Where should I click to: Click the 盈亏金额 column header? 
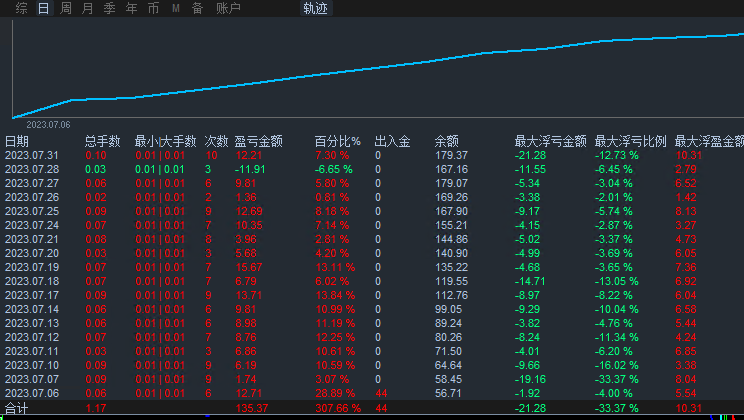[x=259, y=141]
